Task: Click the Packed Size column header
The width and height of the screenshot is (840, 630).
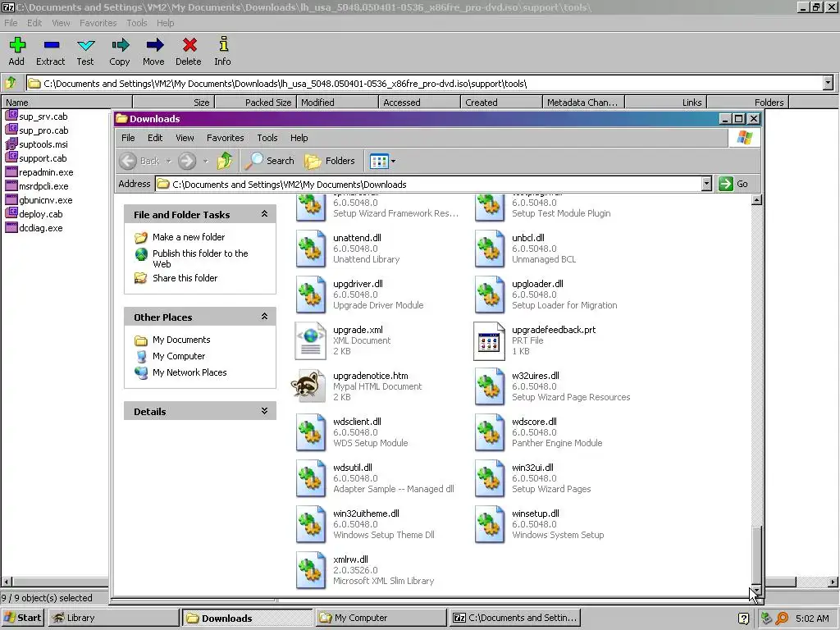Action: click(256, 103)
